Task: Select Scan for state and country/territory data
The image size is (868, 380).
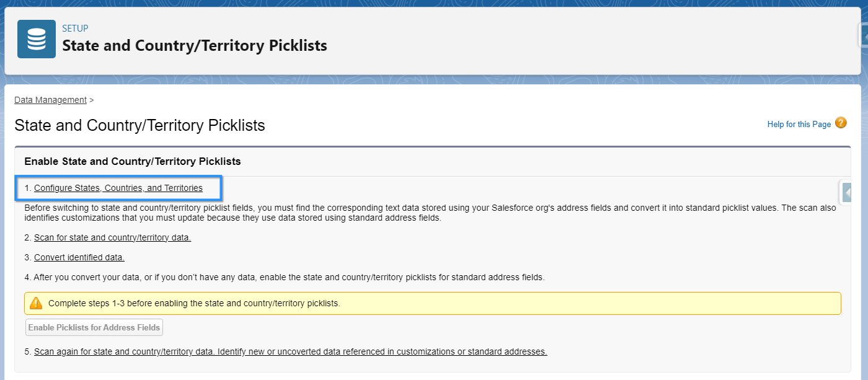Action: point(112,237)
